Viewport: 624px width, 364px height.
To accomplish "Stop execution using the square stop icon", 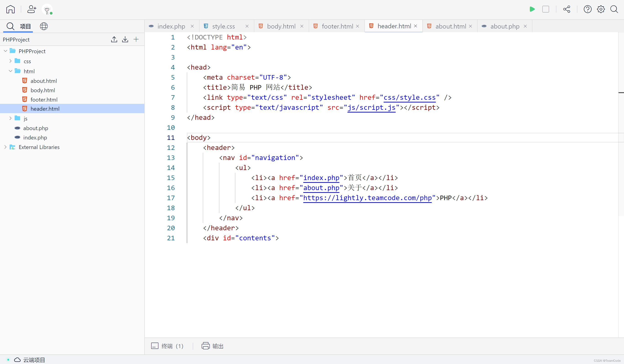I will click(x=546, y=9).
